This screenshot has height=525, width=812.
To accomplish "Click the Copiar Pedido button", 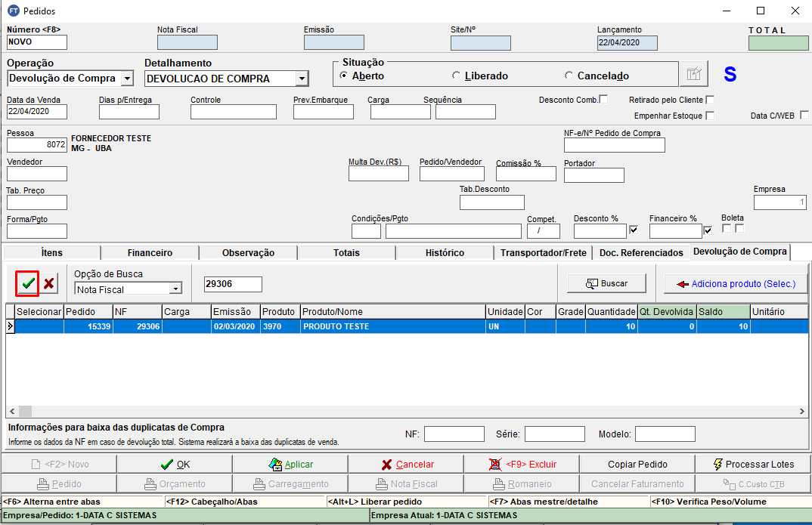I will (637, 464).
